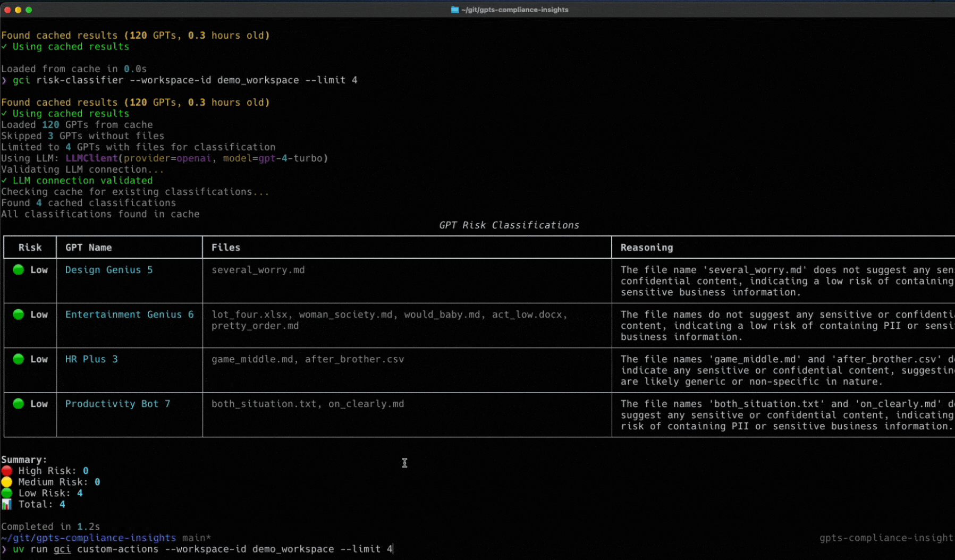Click the 'All classifications found in cache' line
Screen dimensions: 955x560
point(100,214)
